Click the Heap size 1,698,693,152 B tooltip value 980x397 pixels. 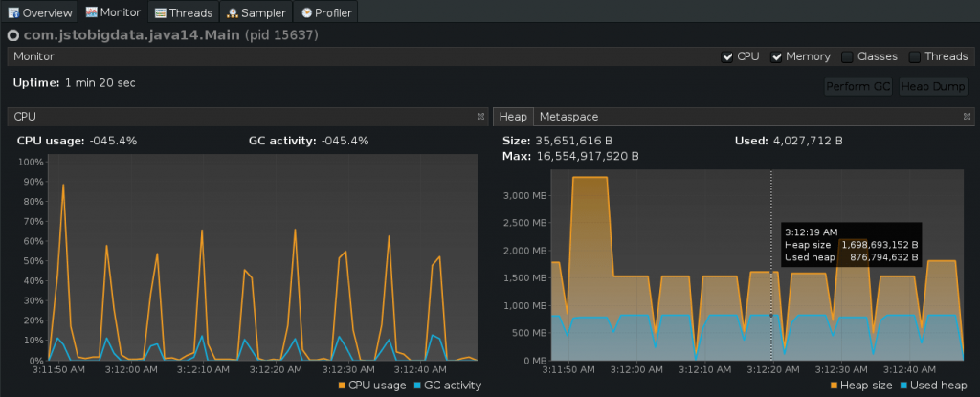coord(880,245)
